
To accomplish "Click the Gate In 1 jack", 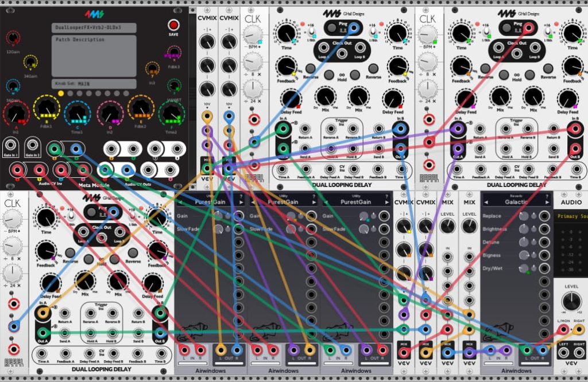I will [x=10, y=145].
